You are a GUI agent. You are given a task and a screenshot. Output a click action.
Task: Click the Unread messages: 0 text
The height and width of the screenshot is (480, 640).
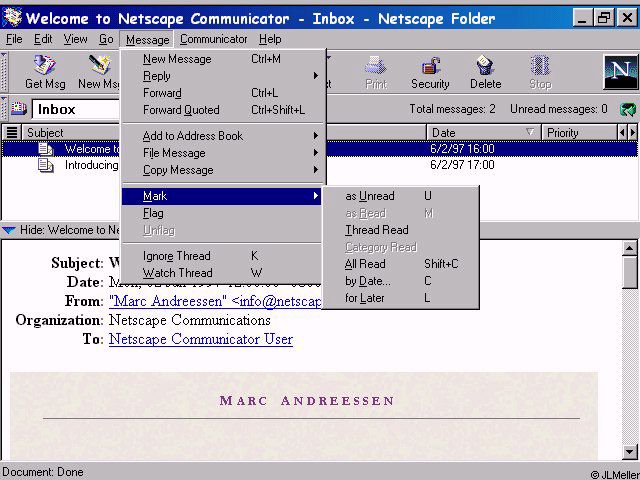pyautogui.click(x=558, y=109)
